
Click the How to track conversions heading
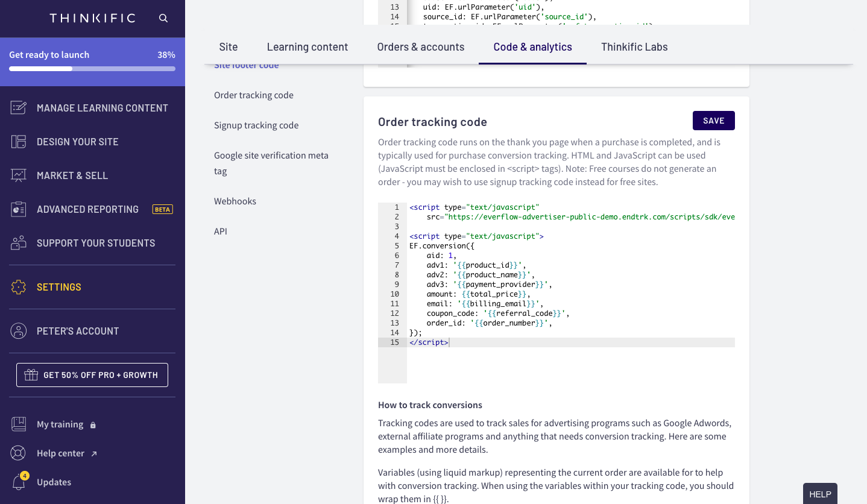pos(430,405)
